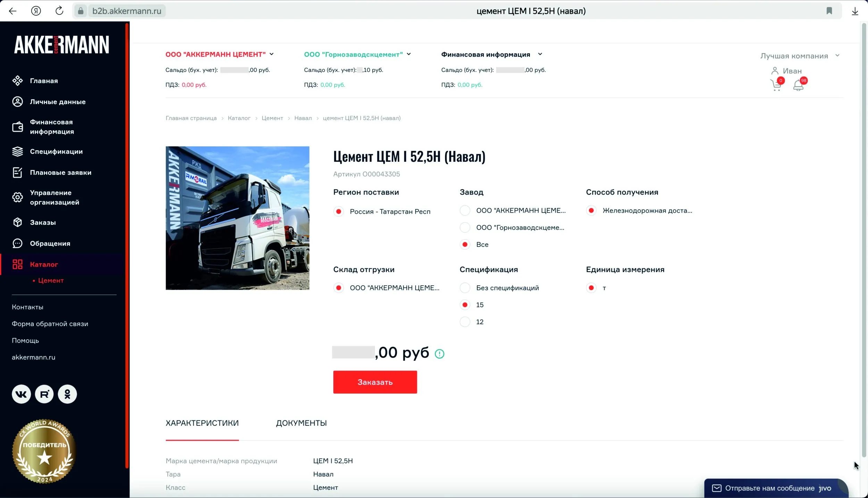Click the page vertical scrollbar
This screenshot has width=868, height=498.
coord(864,243)
